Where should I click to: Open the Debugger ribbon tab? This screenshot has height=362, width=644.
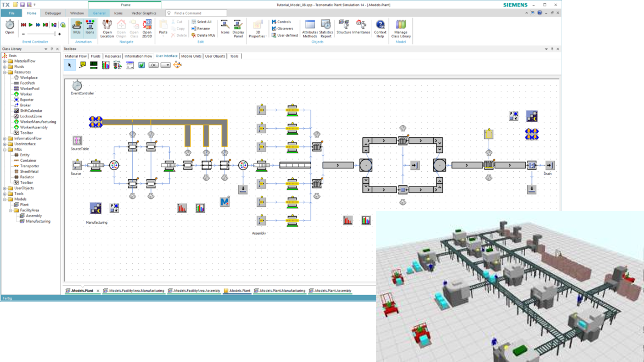53,13
